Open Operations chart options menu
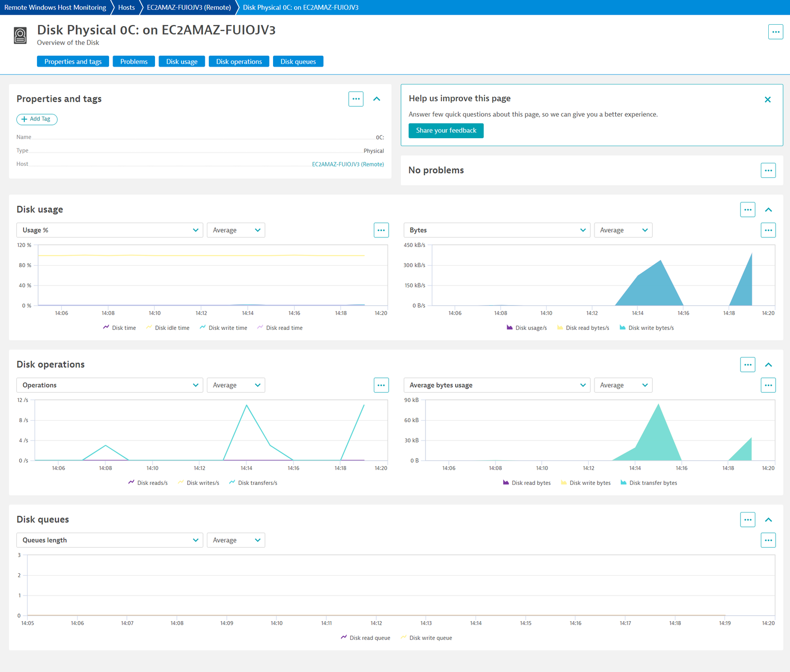This screenshot has width=790, height=672. 381,385
